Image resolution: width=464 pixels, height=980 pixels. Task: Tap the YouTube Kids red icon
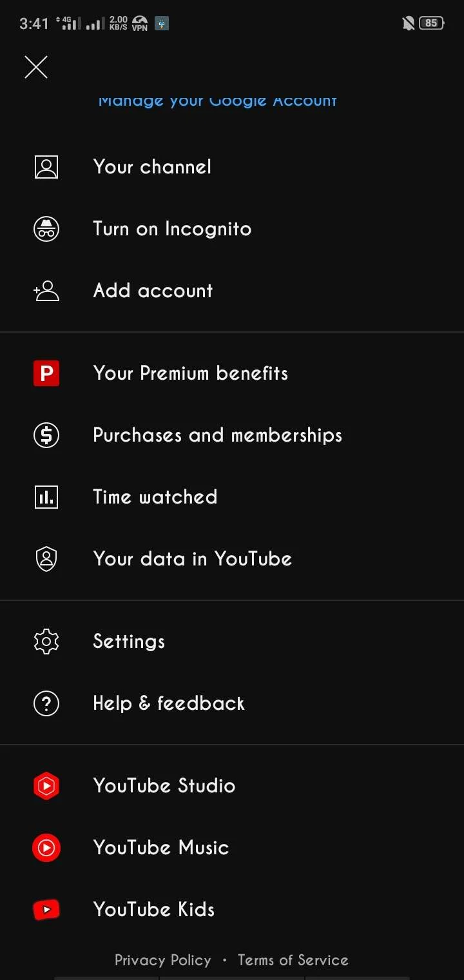pos(46,910)
